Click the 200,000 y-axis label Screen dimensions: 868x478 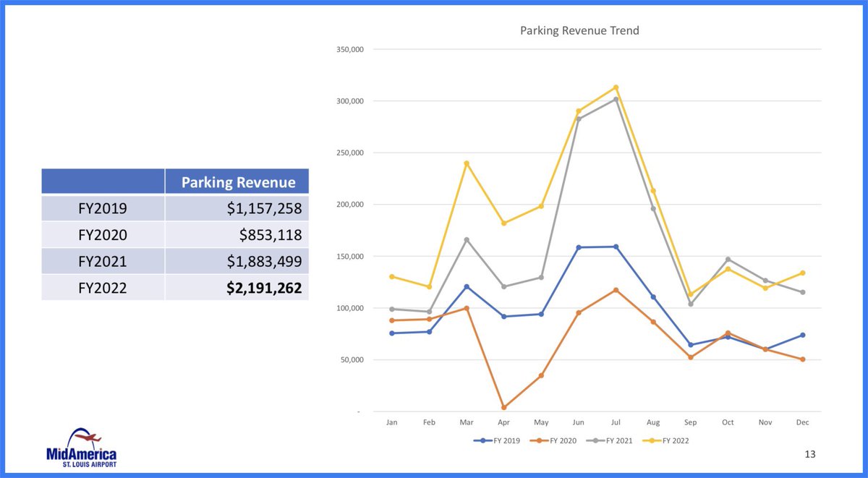pos(349,205)
